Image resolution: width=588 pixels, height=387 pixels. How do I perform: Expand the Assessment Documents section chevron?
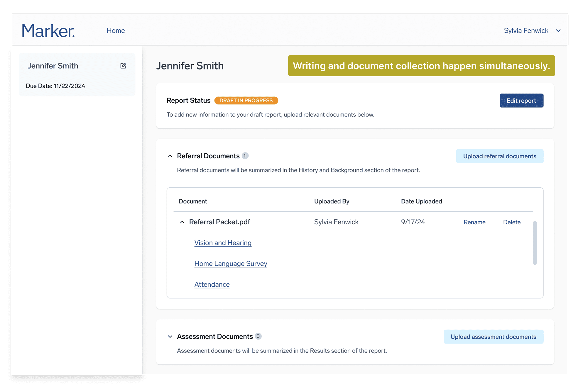point(170,337)
